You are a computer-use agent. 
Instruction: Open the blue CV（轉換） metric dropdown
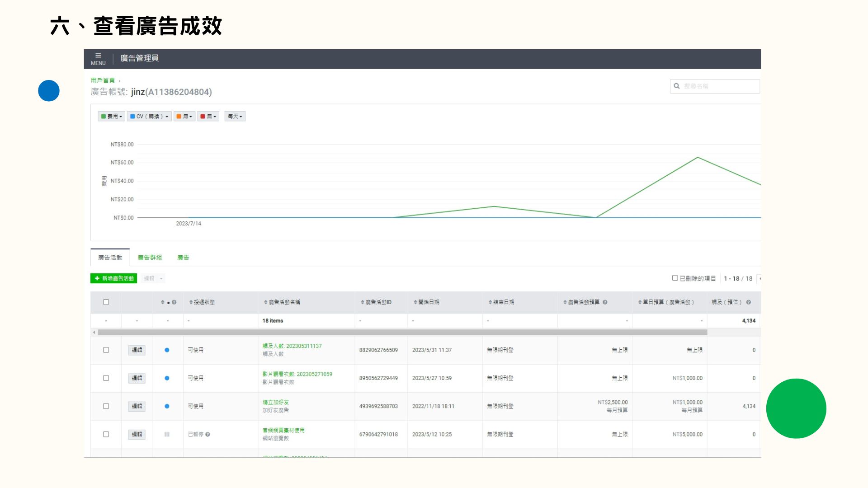tap(149, 117)
